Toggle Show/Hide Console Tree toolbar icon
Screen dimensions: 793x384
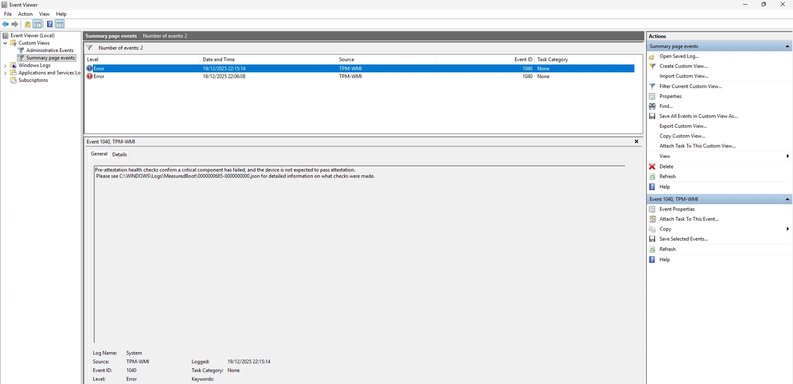[37, 24]
